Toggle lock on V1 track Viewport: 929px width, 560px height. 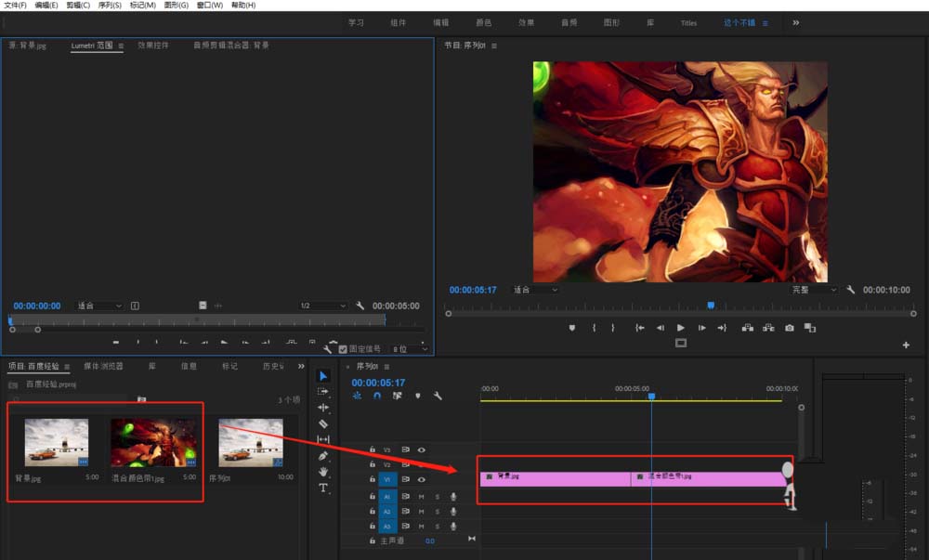(373, 479)
